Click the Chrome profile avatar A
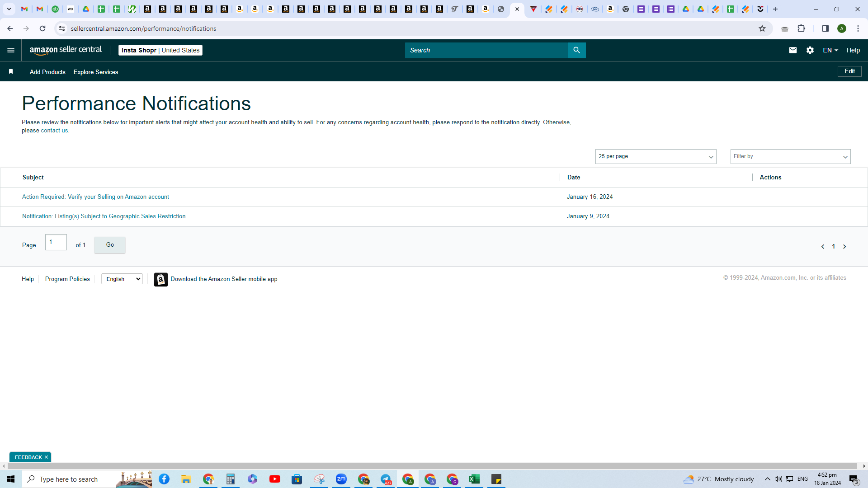Image resolution: width=868 pixels, height=488 pixels. point(842,28)
